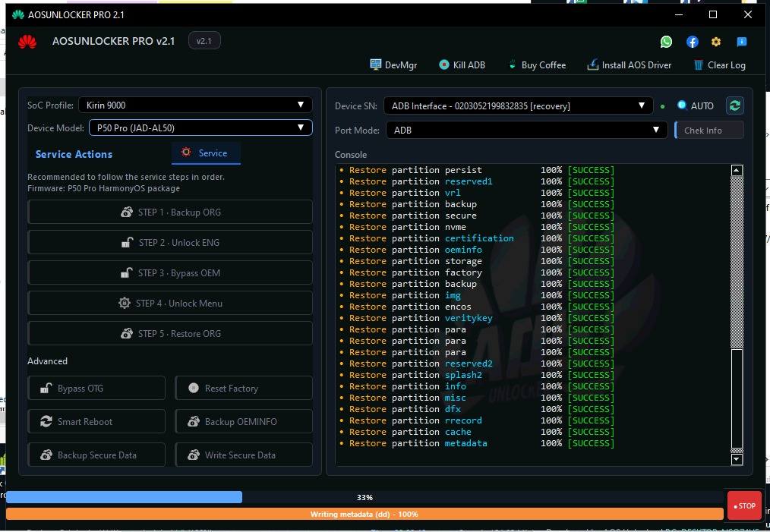The height and width of the screenshot is (532, 770).
Task: Click the green refresh device icon
Action: click(x=734, y=105)
